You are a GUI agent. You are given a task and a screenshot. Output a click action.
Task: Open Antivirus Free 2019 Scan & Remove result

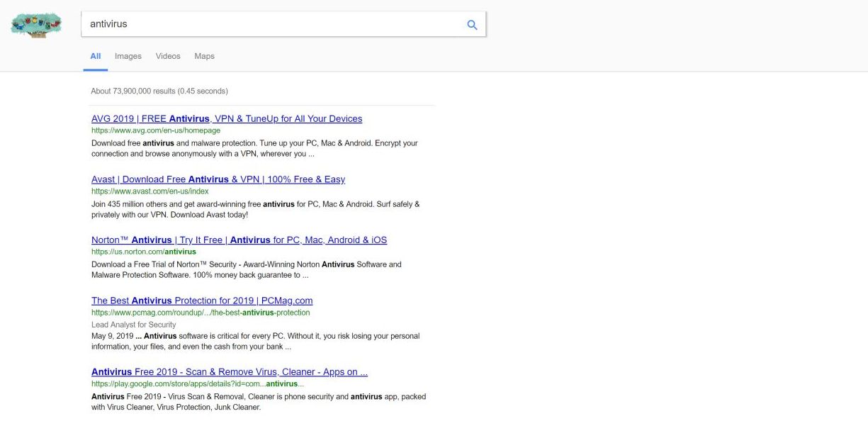click(230, 372)
